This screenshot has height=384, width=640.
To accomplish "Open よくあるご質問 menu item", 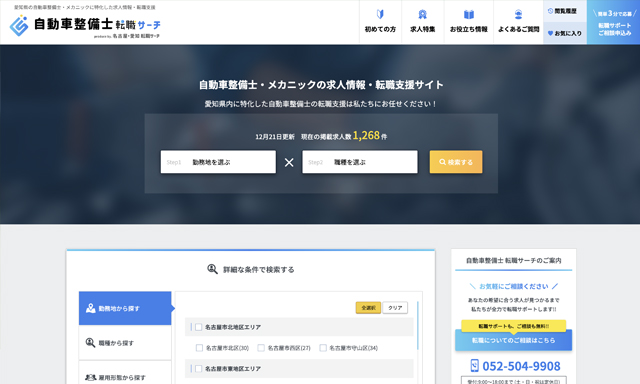I will (x=518, y=22).
